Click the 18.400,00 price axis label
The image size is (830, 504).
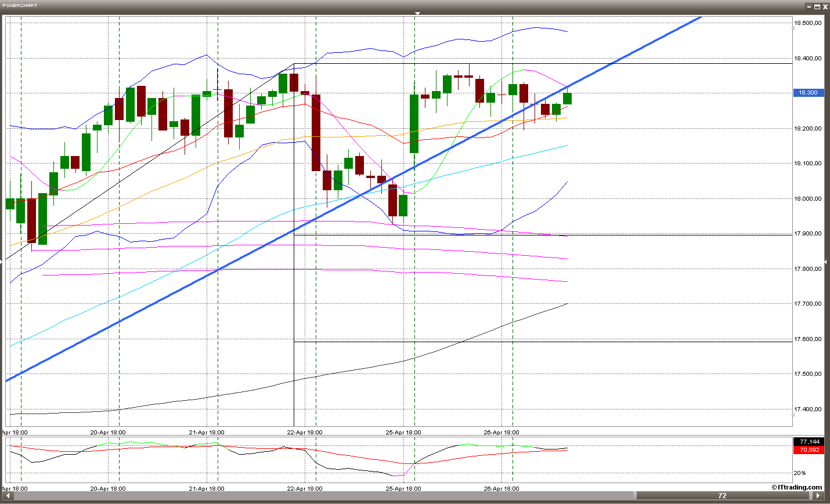[x=808, y=59]
